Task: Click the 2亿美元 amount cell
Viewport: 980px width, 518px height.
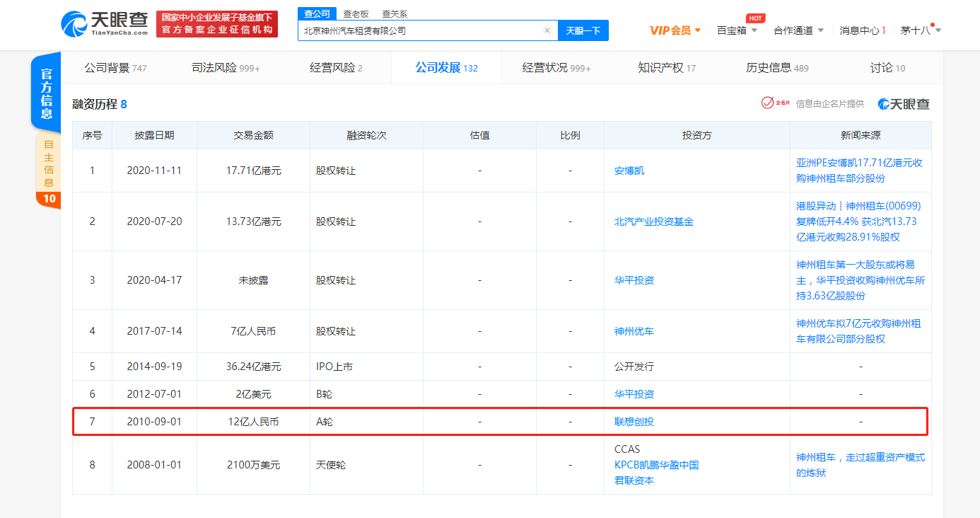Action: (253, 394)
